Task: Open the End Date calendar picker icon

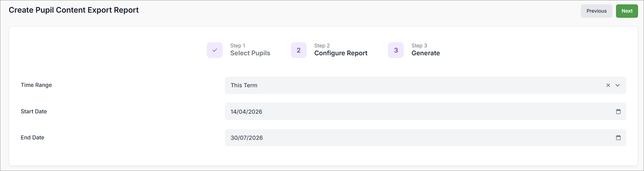Action: 618,138
